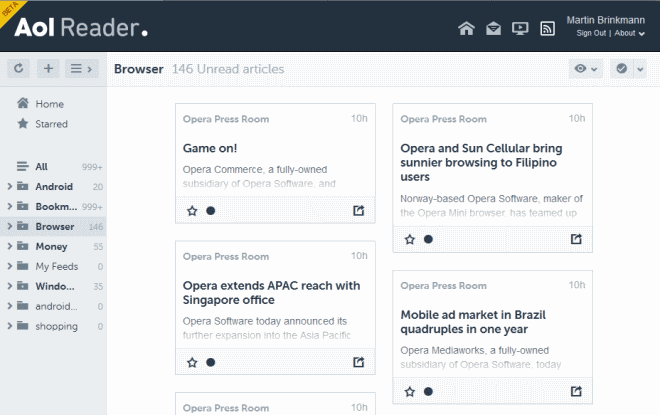Screen dimensions: 660x415
Task: Click the Sign Out link
Action: point(591,34)
